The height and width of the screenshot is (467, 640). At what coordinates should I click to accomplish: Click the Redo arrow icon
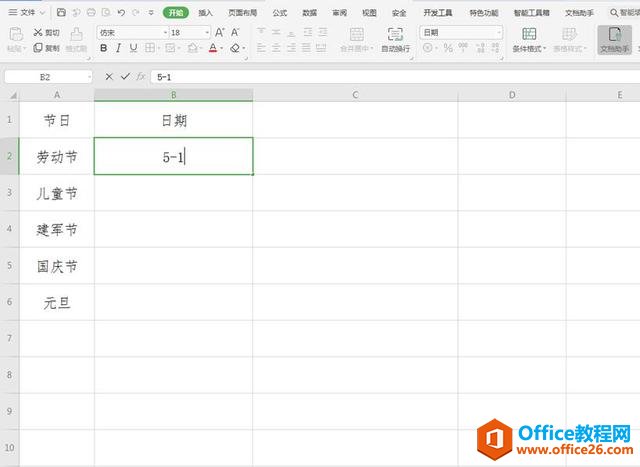pos(136,13)
